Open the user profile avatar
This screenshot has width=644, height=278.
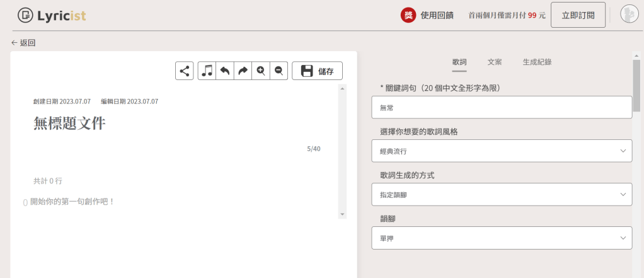(x=630, y=14)
